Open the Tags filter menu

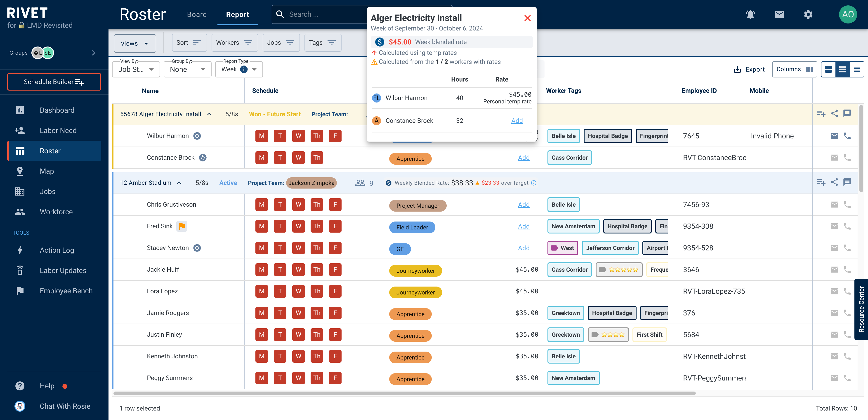(323, 43)
